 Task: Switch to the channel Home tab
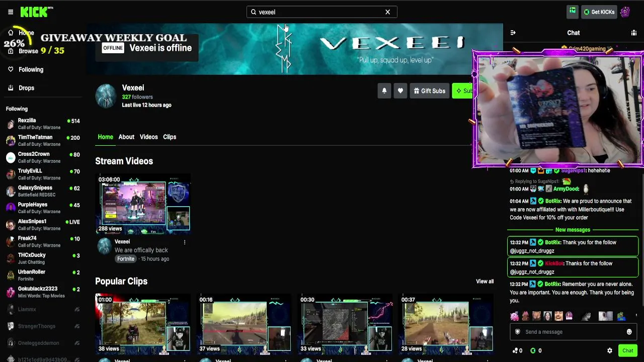(105, 137)
